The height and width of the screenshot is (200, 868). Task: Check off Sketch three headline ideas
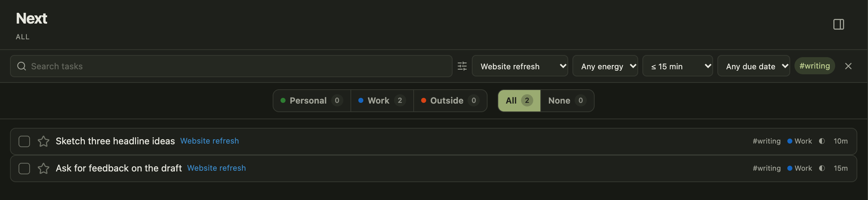click(24, 141)
